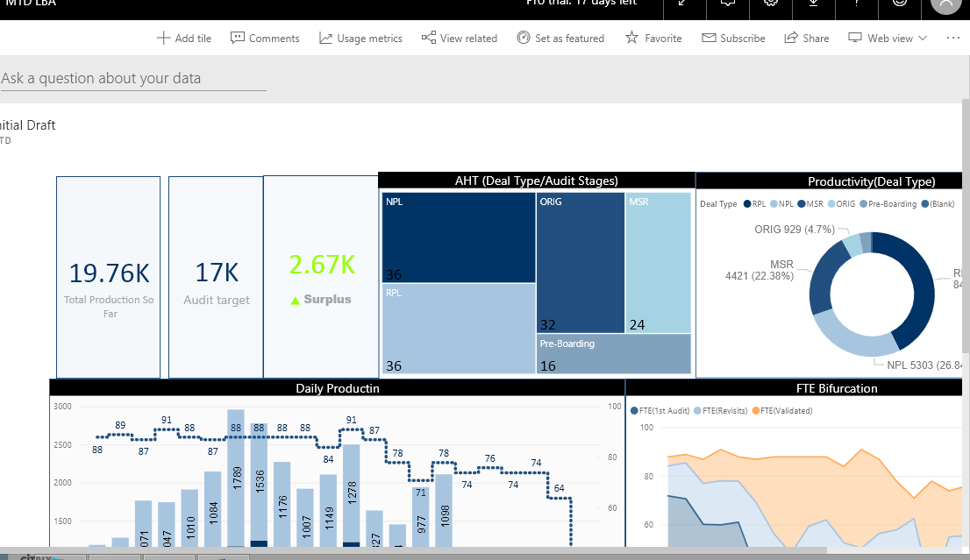This screenshot has height=560, width=970.
Task: Open Usage metrics report
Action: point(360,38)
